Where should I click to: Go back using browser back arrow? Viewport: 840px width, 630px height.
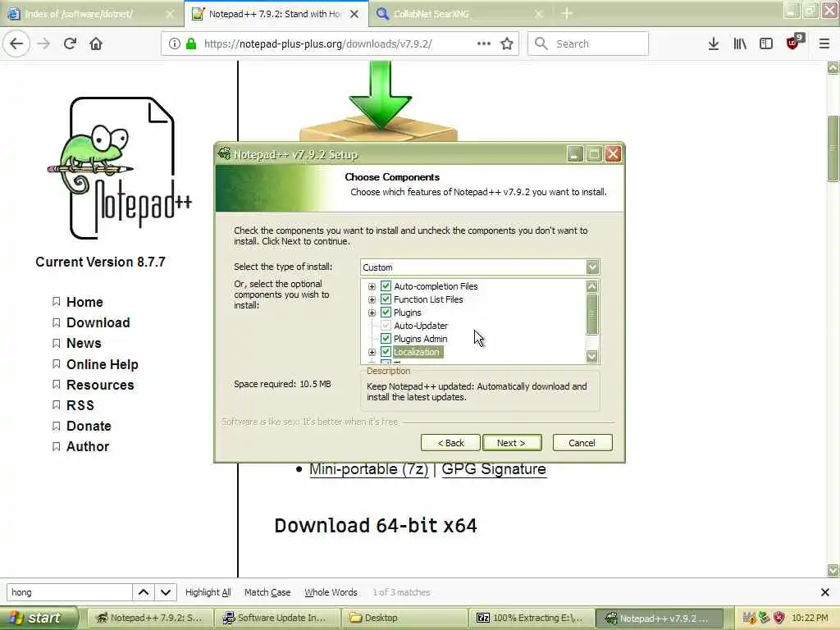[x=16, y=44]
